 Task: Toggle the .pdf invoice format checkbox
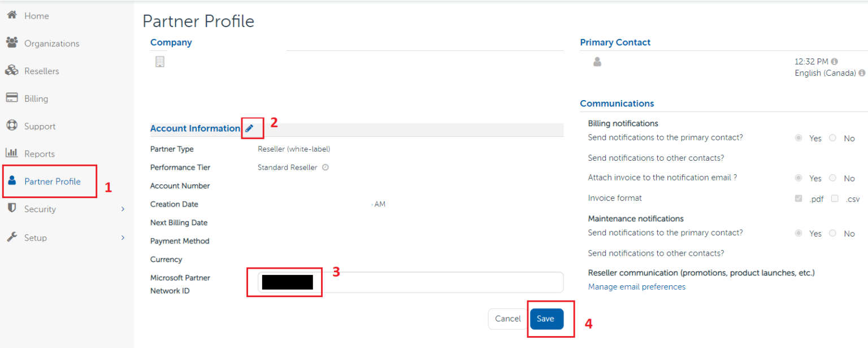point(798,199)
